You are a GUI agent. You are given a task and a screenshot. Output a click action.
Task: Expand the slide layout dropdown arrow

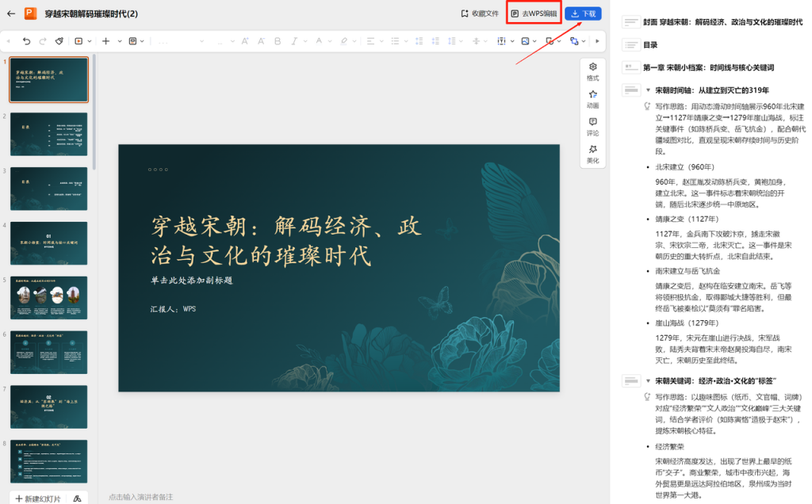[142, 41]
